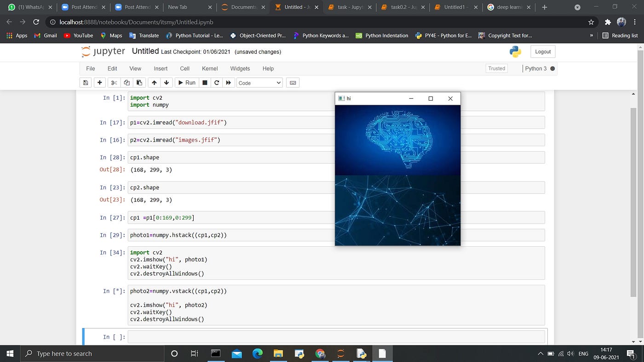Copy selected cells in Jupyter toolbar
The height and width of the screenshot is (362, 644).
coord(126,83)
